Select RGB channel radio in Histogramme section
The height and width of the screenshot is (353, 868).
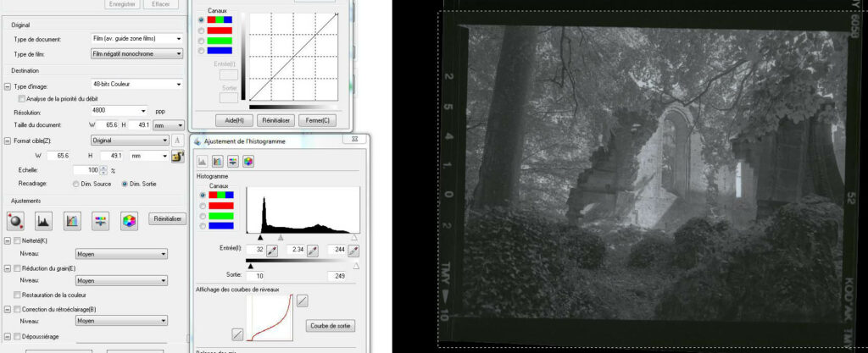[x=203, y=195]
